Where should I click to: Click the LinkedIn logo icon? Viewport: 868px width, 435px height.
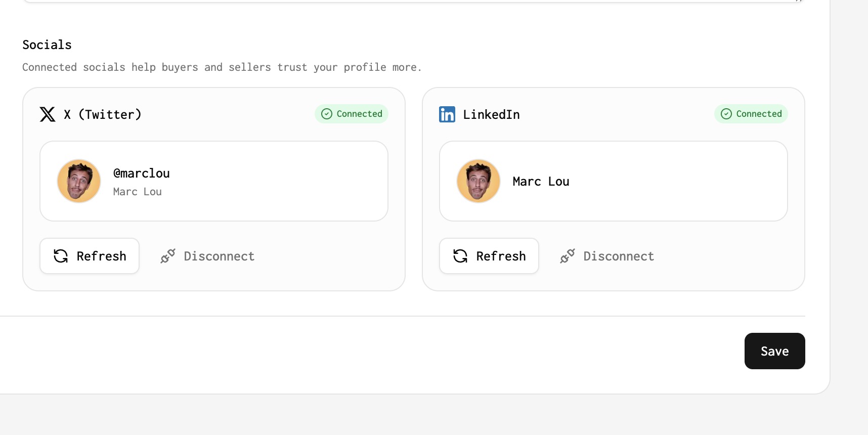pos(447,114)
